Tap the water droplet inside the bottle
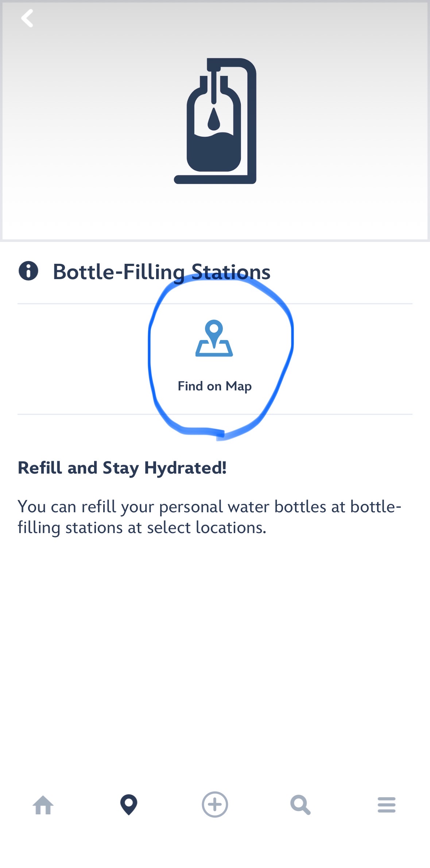The width and height of the screenshot is (430, 868). (x=214, y=119)
